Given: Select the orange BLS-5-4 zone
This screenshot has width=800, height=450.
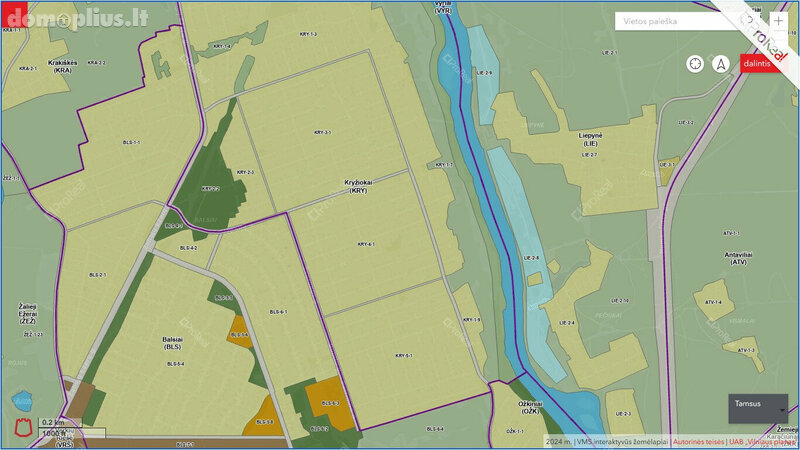Looking at the screenshot, I should tap(239, 334).
